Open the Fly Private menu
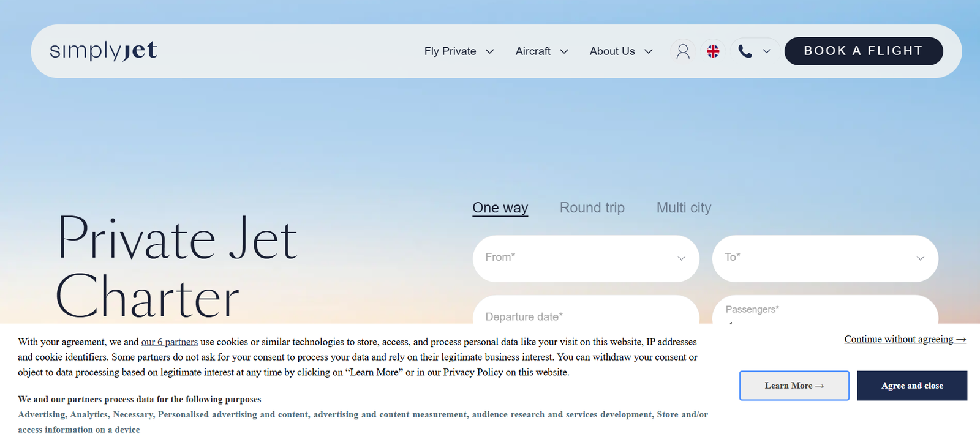 click(x=450, y=51)
